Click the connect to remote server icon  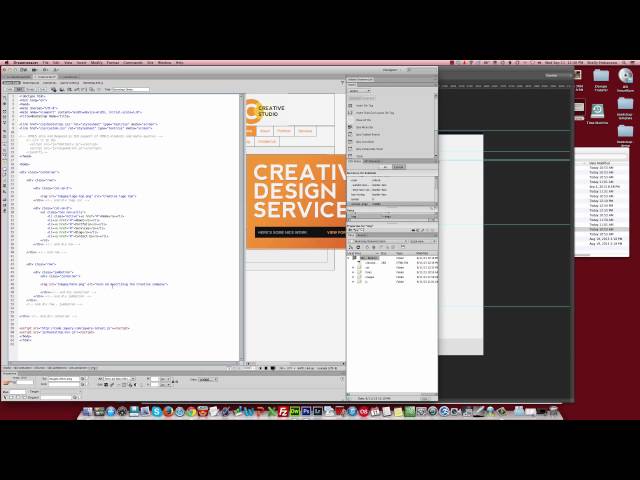coord(351,247)
